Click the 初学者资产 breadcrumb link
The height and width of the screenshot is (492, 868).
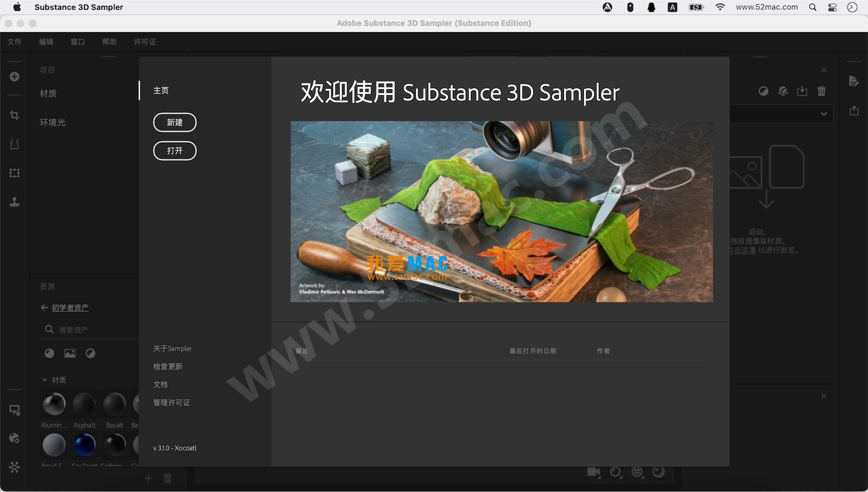coord(70,307)
